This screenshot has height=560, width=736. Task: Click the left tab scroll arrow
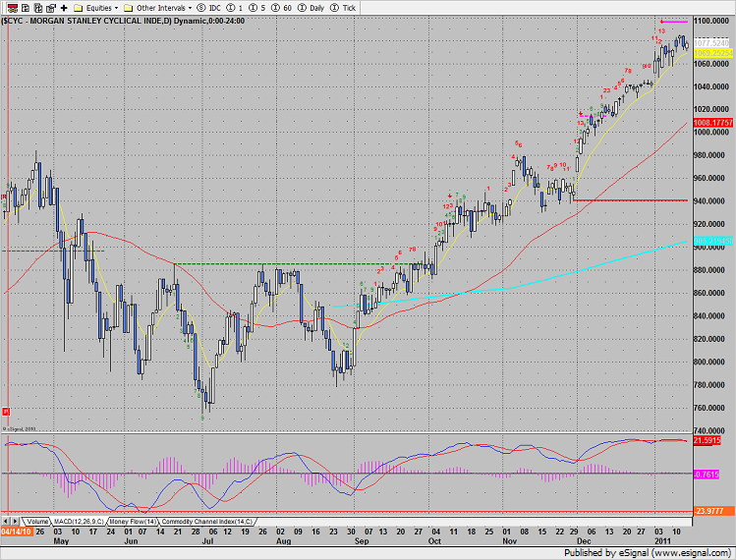6,522
